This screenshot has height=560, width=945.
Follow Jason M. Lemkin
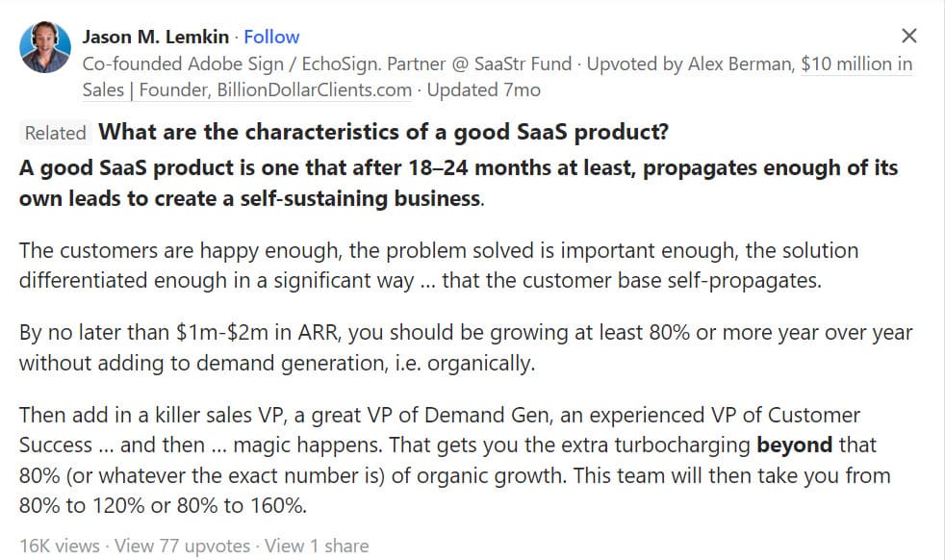(x=271, y=37)
